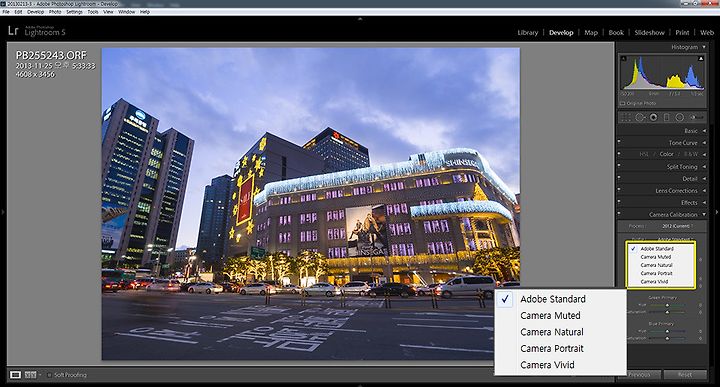720x387 pixels.
Task: Open the Develop menu in menu bar
Action: (35, 12)
